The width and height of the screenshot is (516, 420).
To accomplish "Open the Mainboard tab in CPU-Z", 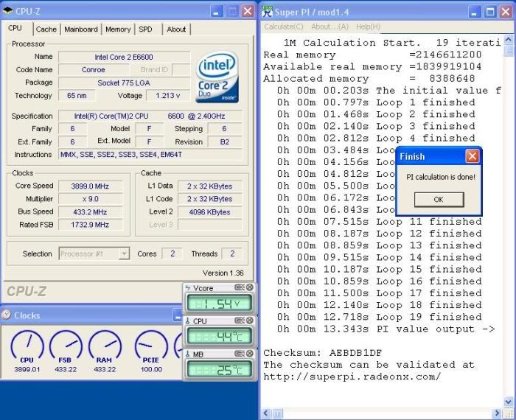I will (x=81, y=29).
